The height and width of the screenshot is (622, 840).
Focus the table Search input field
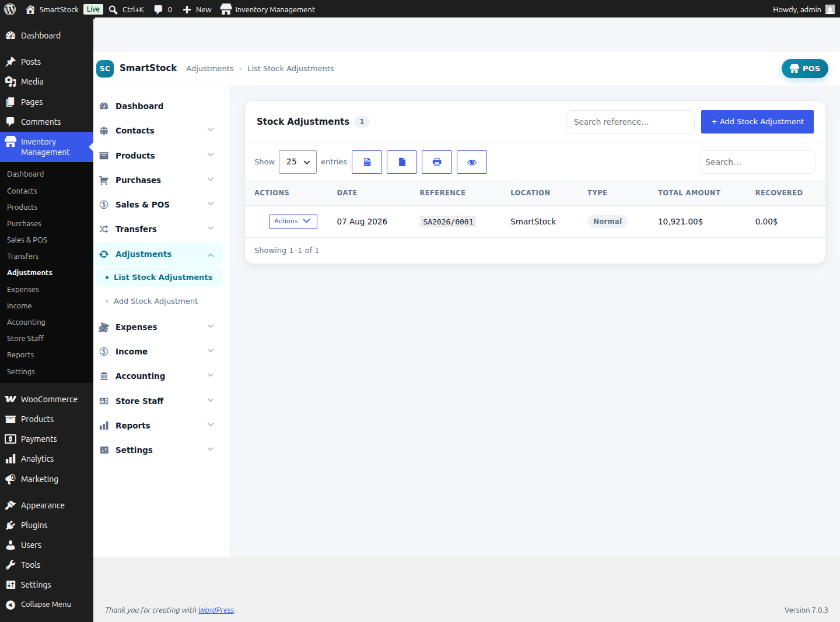(757, 162)
